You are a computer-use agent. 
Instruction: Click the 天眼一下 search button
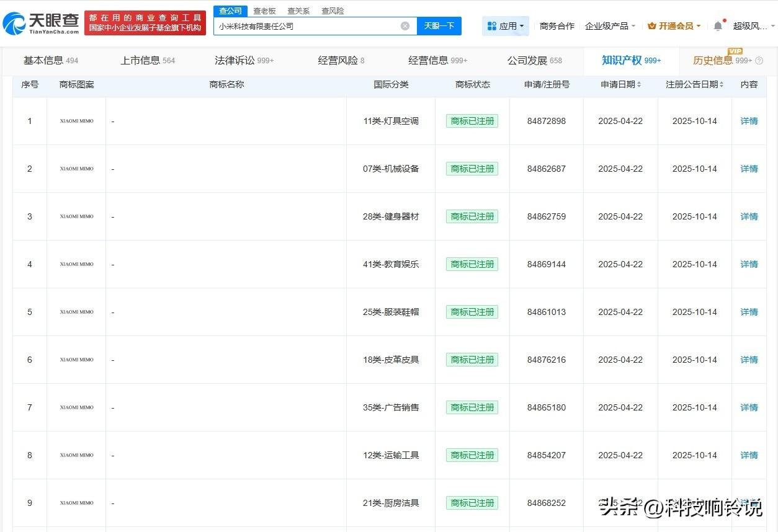(x=440, y=26)
